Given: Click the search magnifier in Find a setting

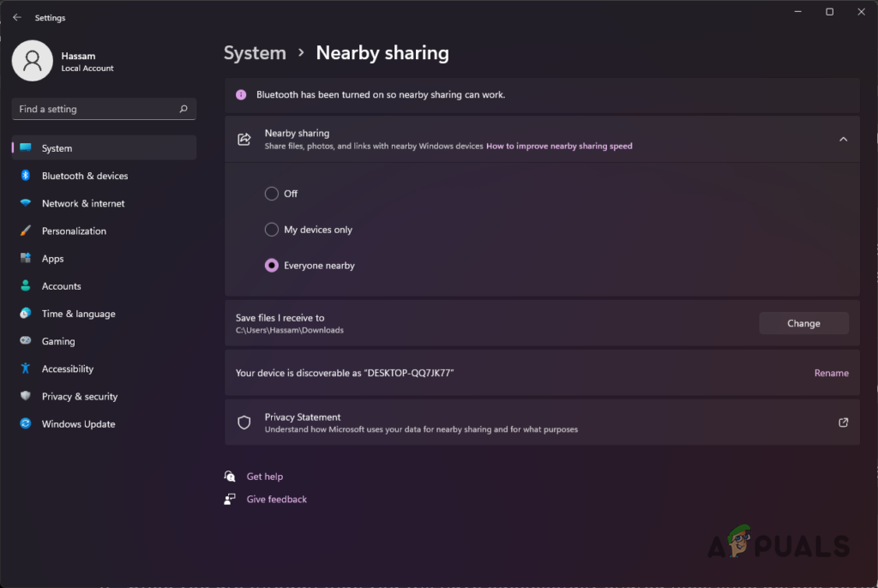Looking at the screenshot, I should (x=183, y=109).
